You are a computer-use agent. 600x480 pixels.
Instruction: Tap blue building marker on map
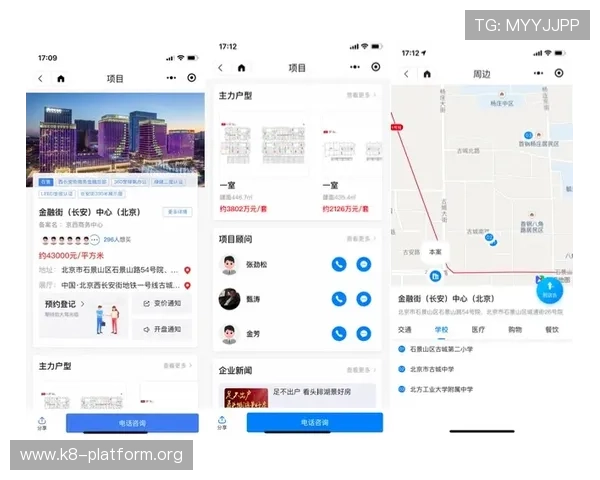[x=435, y=276]
